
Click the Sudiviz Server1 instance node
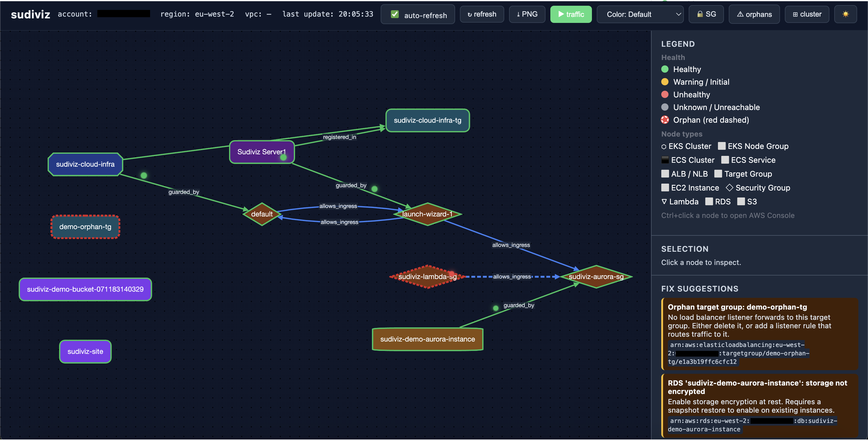[262, 152]
